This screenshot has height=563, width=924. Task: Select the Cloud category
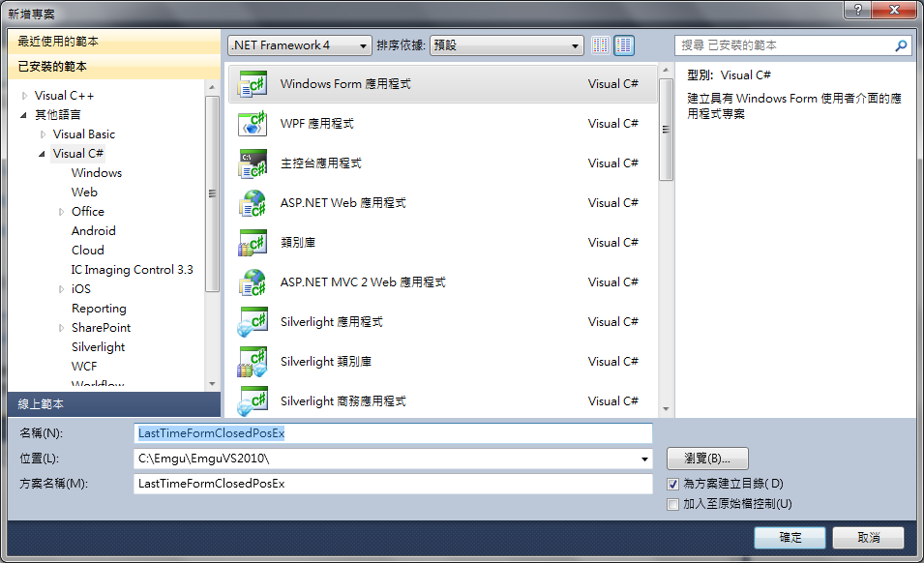coord(88,251)
